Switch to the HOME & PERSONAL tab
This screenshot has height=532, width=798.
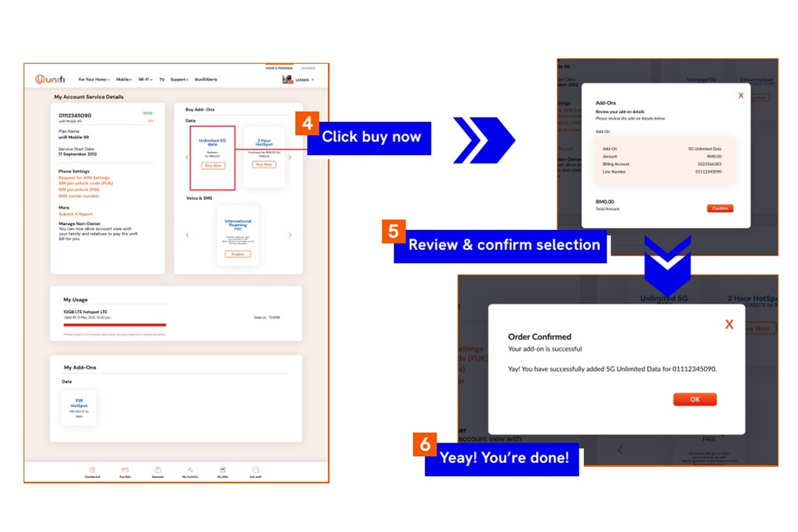[279, 68]
